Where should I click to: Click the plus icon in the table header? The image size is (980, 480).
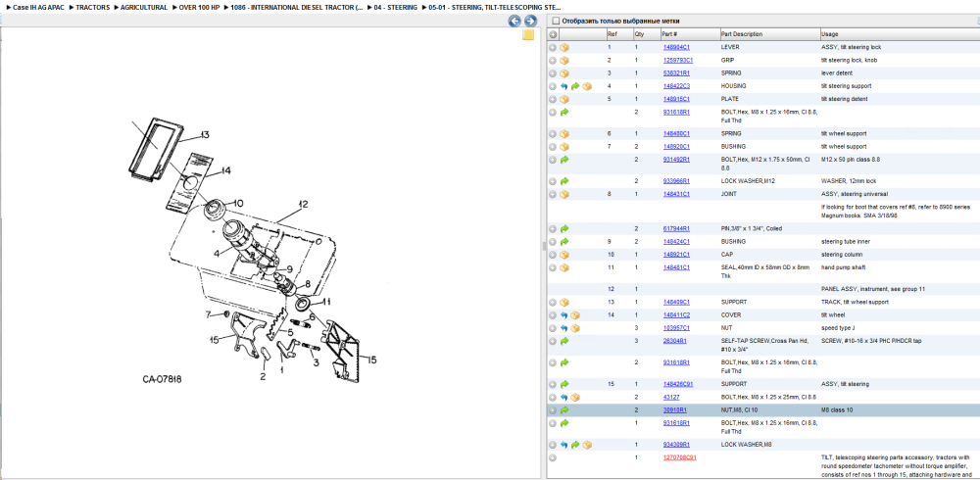[553, 34]
